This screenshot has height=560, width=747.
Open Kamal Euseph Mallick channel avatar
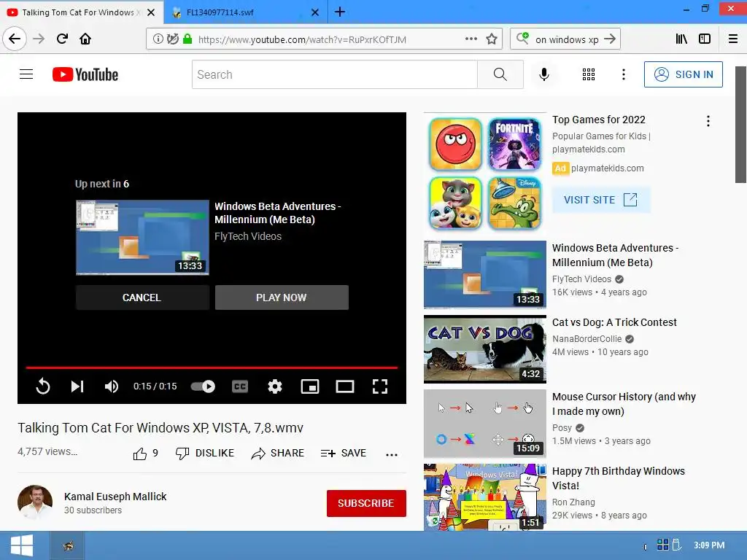35,502
